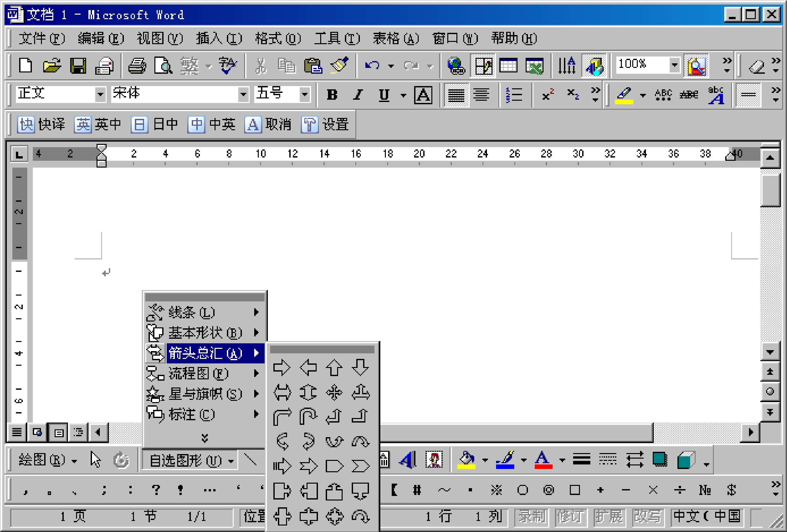The width and height of the screenshot is (787, 532).
Task: Click the 英中 translation button
Action: (x=98, y=124)
